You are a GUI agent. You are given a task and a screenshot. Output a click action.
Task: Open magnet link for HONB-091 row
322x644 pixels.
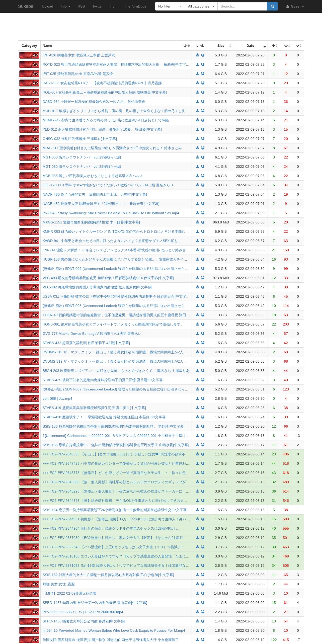203,324
